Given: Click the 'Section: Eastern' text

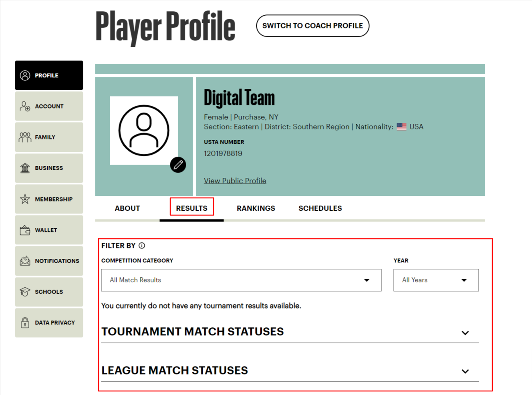Looking at the screenshot, I should coord(231,127).
